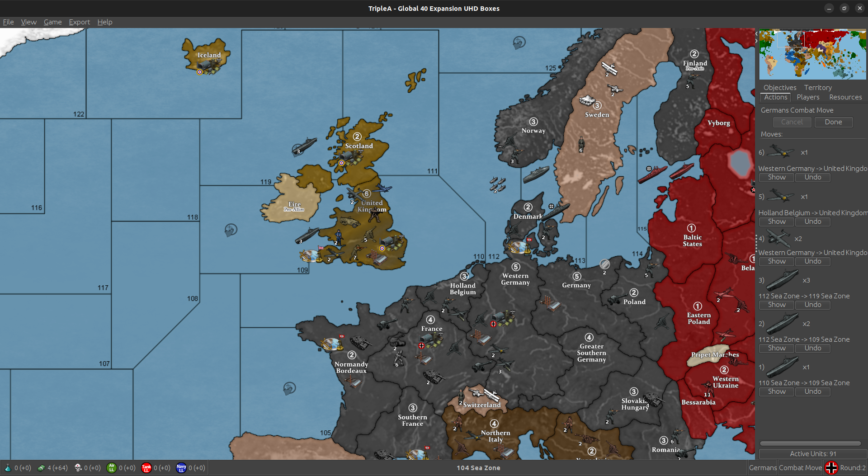Click the horizontal scrollbar under the moves list

(810, 443)
